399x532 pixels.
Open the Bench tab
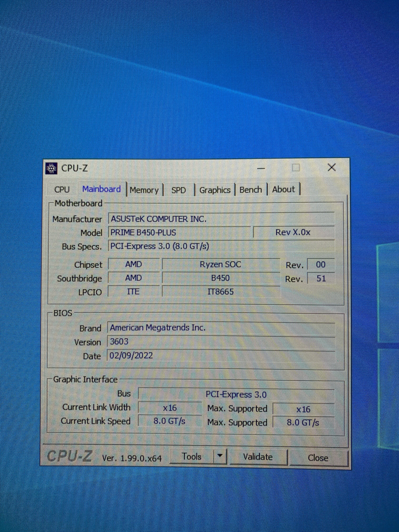click(x=250, y=190)
